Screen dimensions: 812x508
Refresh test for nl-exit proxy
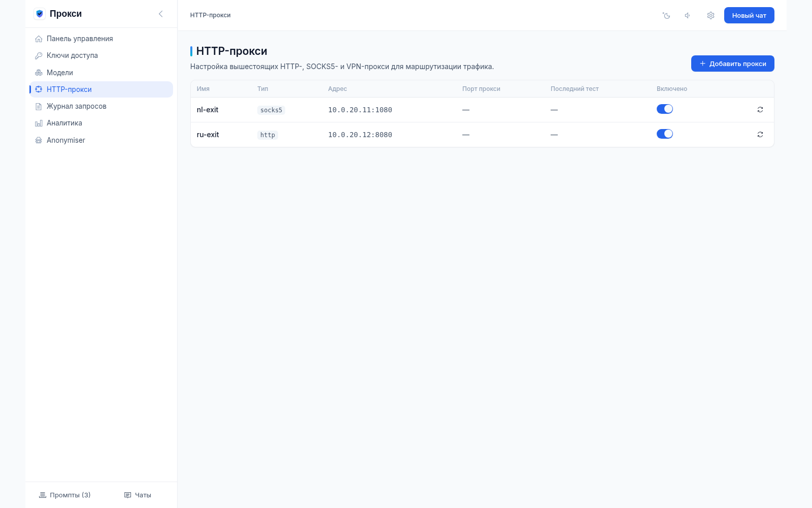(760, 110)
